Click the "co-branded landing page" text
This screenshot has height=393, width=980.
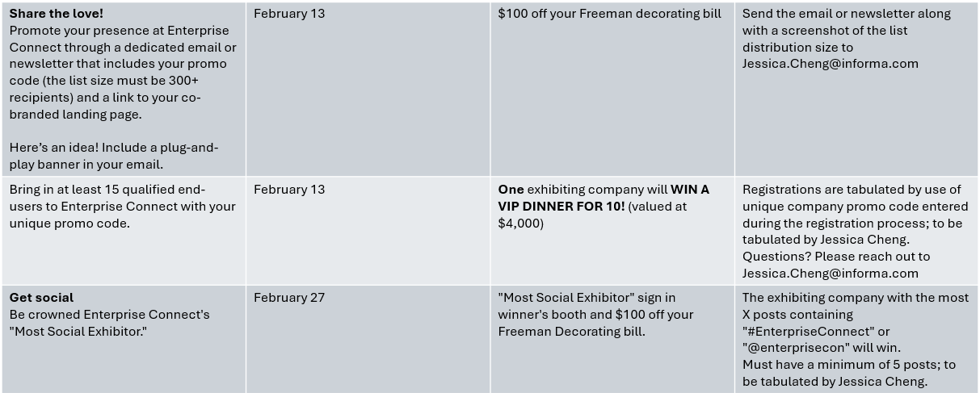pyautogui.click(x=76, y=114)
